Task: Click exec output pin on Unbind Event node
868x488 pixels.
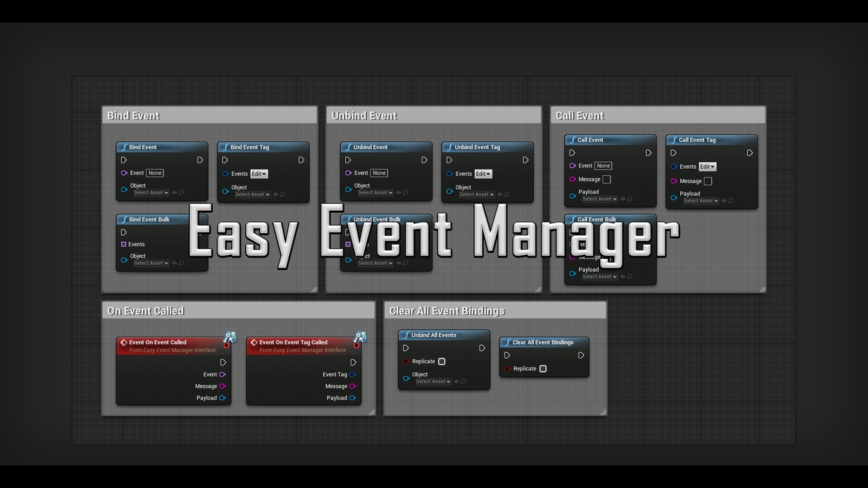Action: (x=425, y=160)
